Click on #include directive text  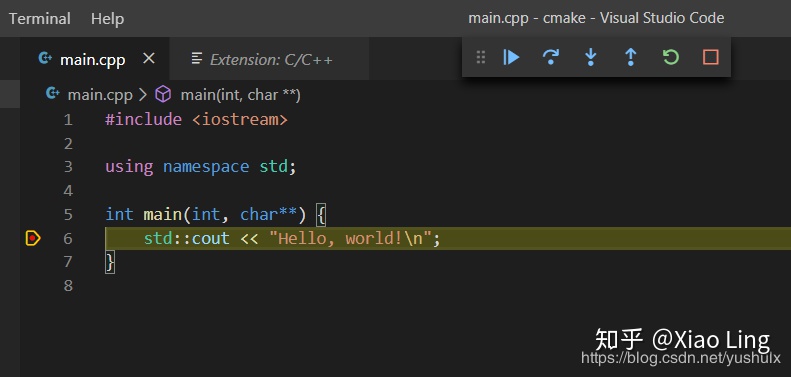coord(143,120)
